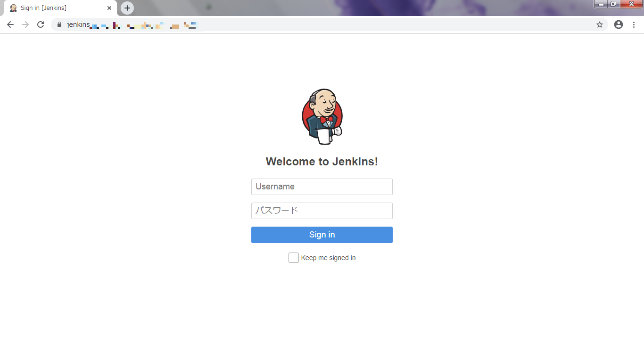Click the browser back arrow
Viewport: 644px width, 343px height.
[10, 24]
